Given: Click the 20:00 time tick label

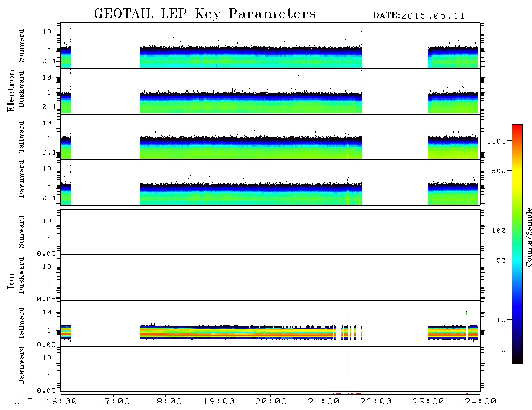Looking at the screenshot, I should pyautogui.click(x=272, y=402).
